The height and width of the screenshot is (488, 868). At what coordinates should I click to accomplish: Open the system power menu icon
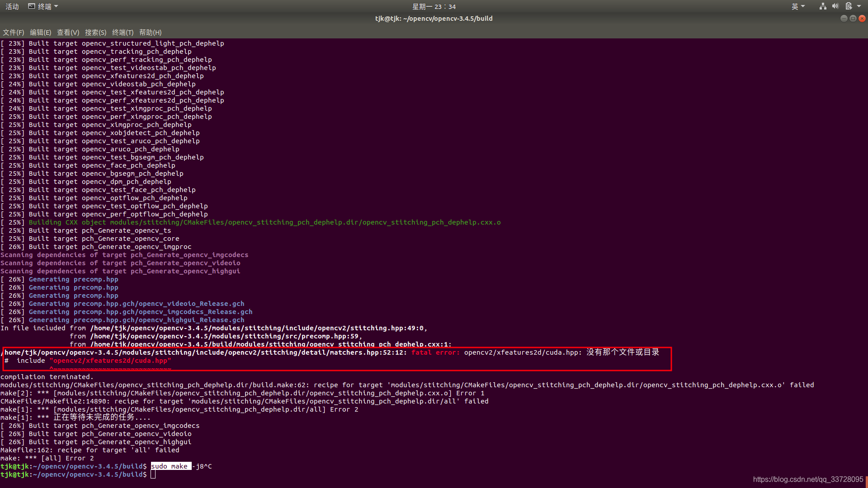click(x=849, y=6)
